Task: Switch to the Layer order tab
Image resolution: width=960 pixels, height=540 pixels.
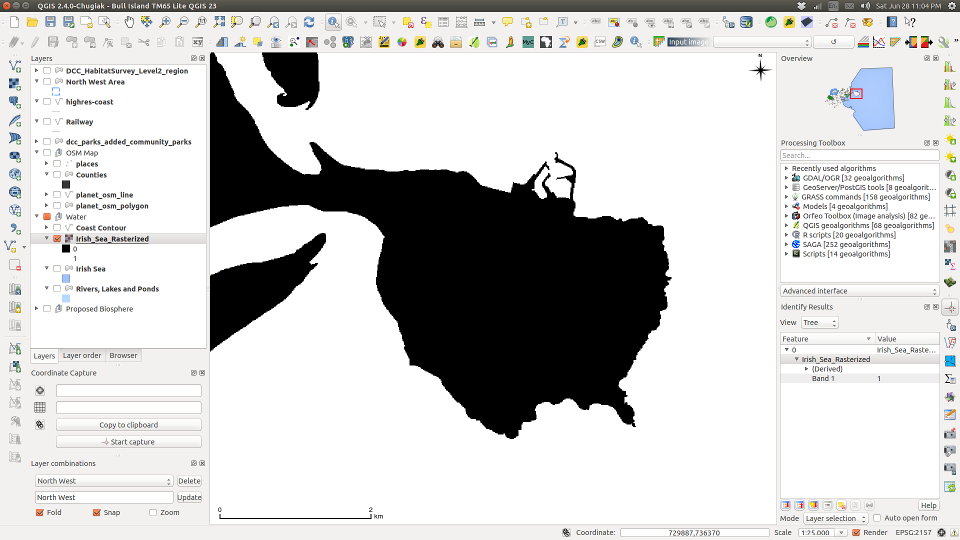Action: (82, 355)
